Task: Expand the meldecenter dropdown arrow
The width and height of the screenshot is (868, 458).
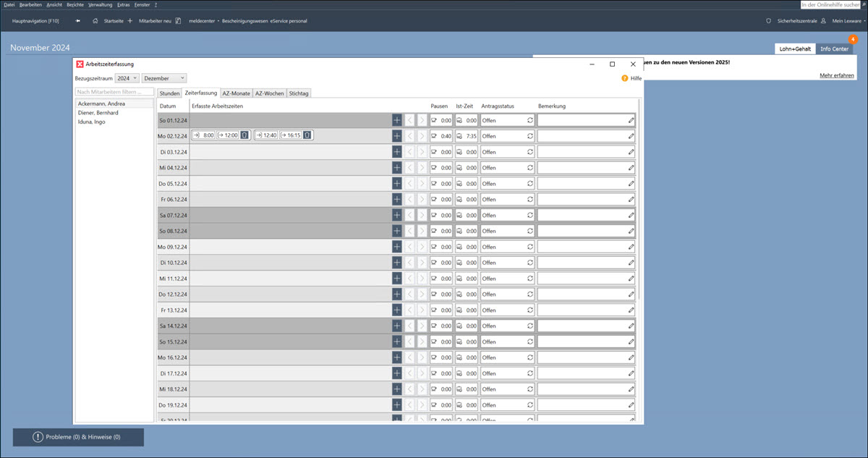Action: click(x=218, y=21)
